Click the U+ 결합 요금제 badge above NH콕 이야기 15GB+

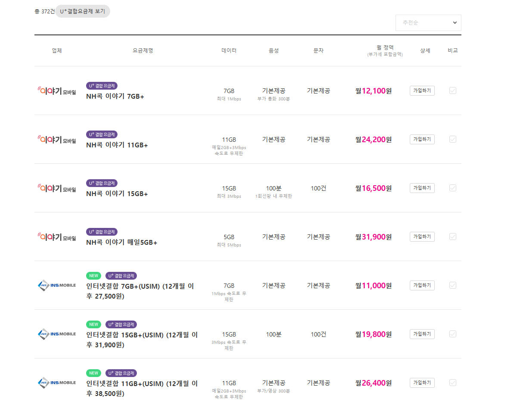pyautogui.click(x=102, y=183)
